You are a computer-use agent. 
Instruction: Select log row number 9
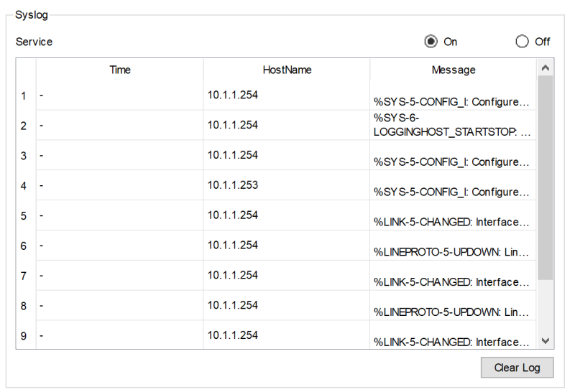click(x=24, y=336)
